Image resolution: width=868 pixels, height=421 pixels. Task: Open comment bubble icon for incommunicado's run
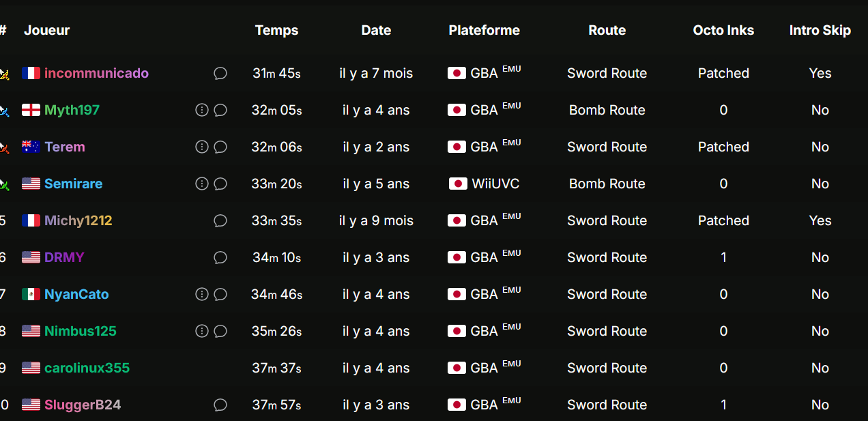click(220, 73)
